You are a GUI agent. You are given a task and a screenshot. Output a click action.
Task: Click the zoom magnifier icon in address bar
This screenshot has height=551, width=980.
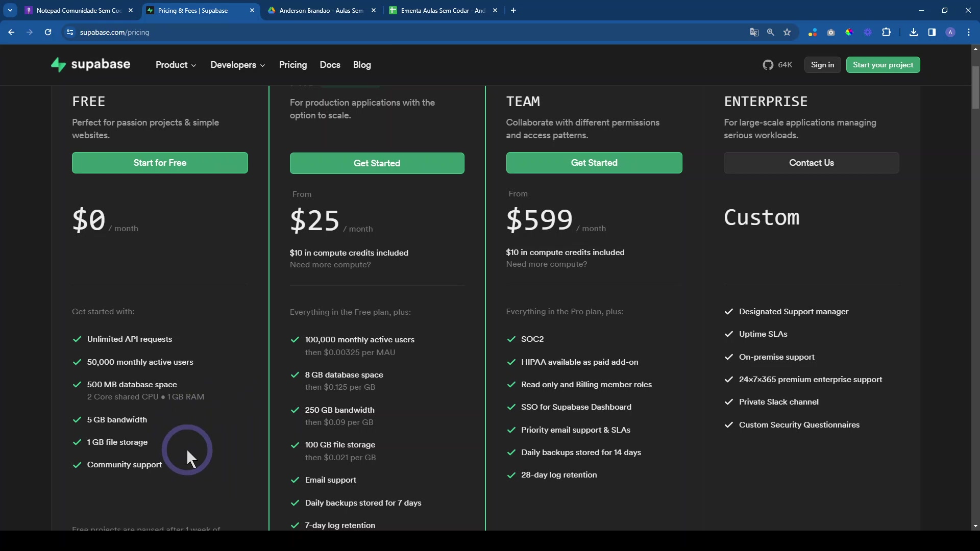(x=771, y=32)
